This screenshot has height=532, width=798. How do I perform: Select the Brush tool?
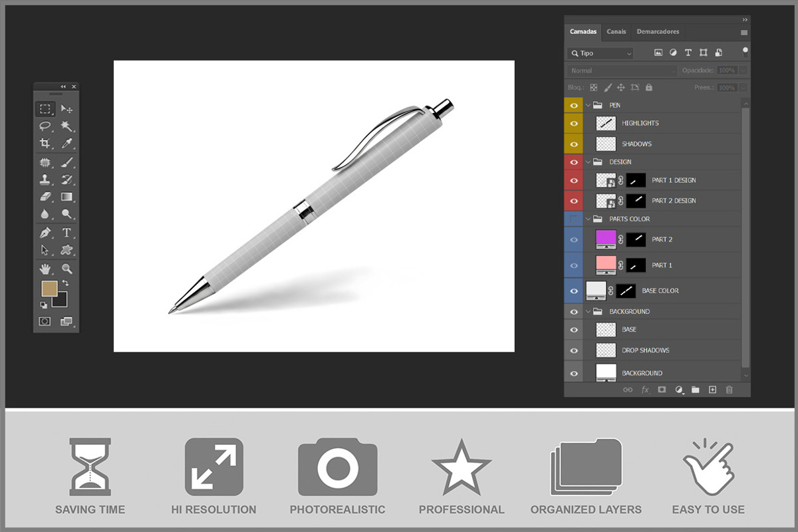tap(66, 162)
